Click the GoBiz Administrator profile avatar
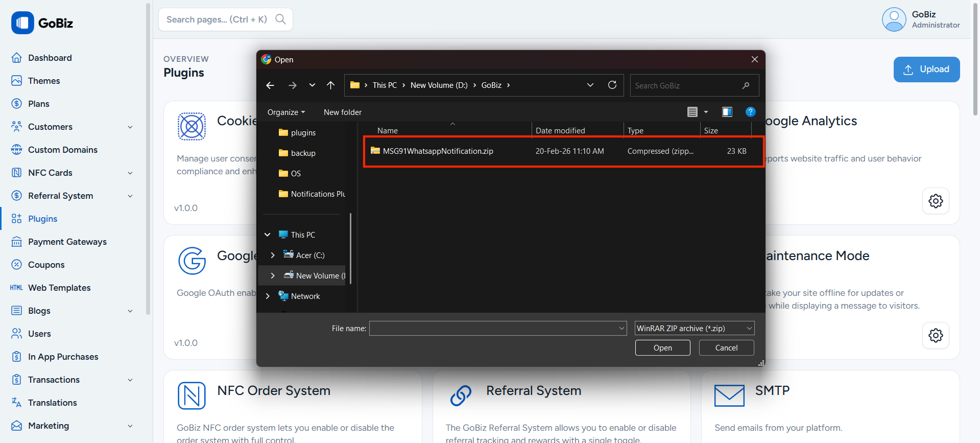This screenshot has height=443, width=980. coord(894,19)
